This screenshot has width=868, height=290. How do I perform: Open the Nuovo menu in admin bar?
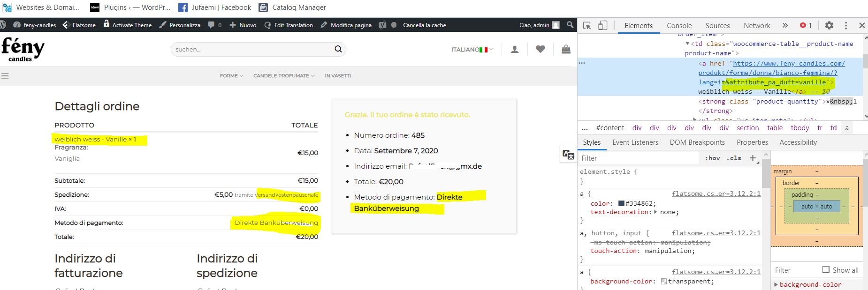tap(243, 25)
